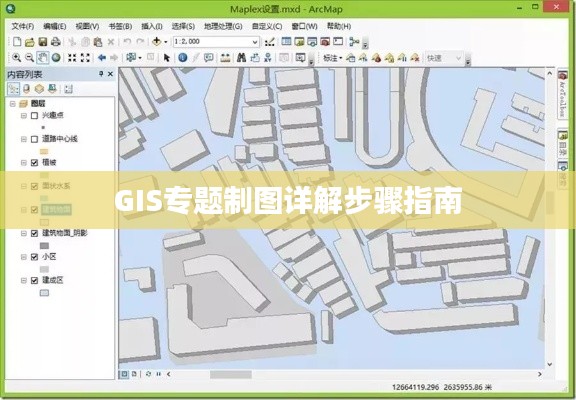
Task: Open the ArcToolbox side tab
Action: 562,94
